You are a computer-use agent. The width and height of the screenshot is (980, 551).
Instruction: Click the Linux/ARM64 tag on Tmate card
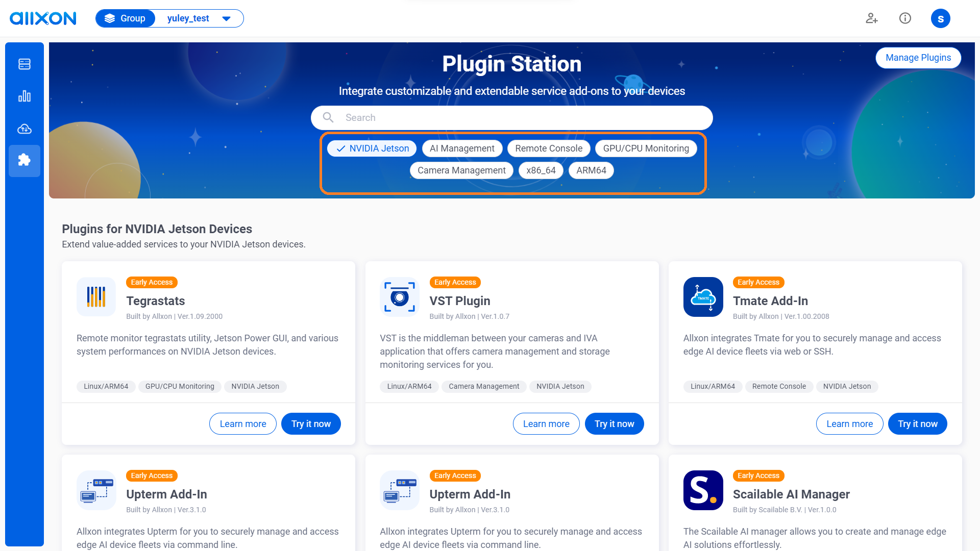coord(713,386)
